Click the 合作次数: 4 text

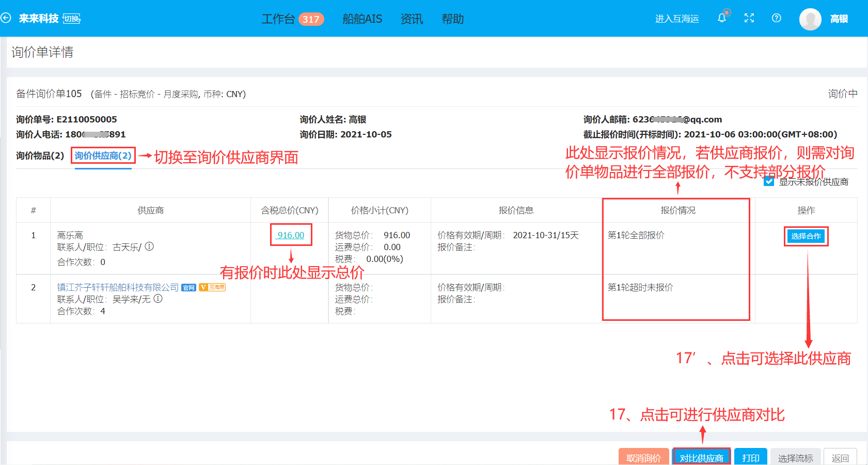click(x=81, y=311)
